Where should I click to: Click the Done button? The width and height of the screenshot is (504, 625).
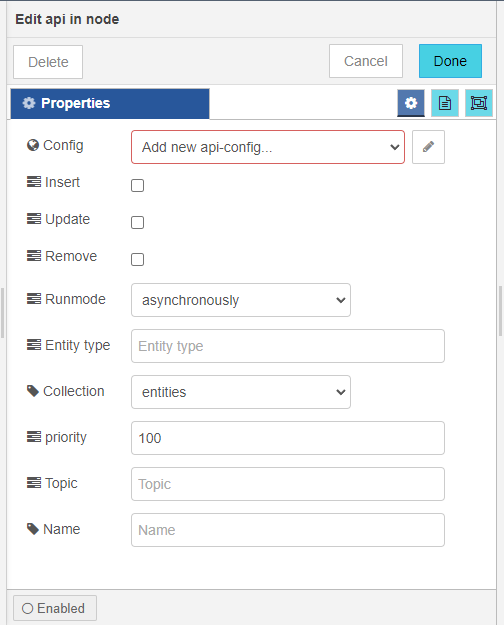tap(450, 61)
